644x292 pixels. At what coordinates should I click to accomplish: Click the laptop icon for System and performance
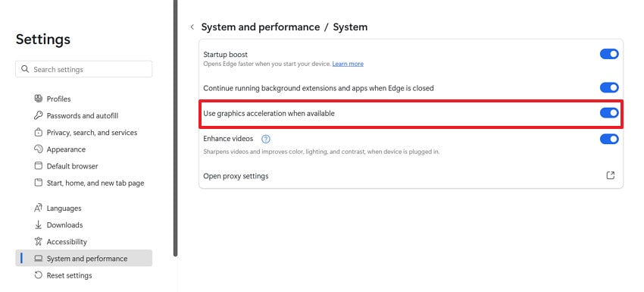pos(38,259)
